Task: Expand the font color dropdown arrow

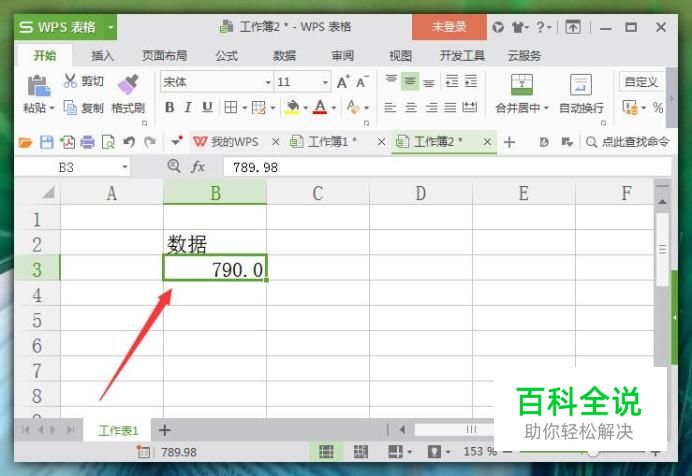Action: pyautogui.click(x=333, y=108)
